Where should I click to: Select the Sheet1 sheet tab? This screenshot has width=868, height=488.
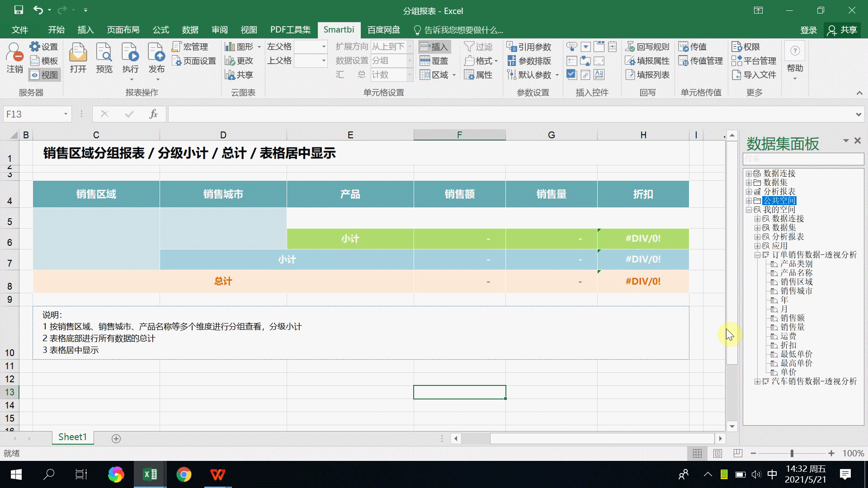[x=72, y=437]
